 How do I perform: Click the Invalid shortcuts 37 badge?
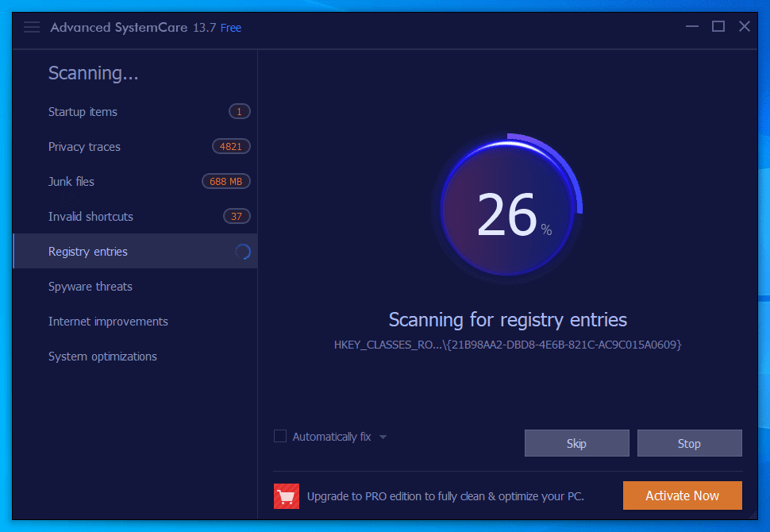tap(237, 216)
